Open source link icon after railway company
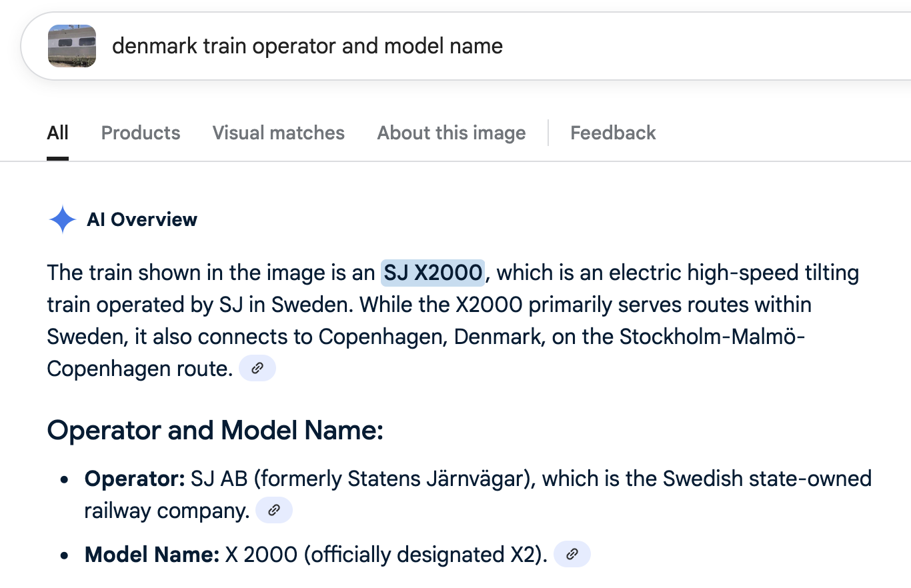The height and width of the screenshot is (588, 911). pos(273,511)
